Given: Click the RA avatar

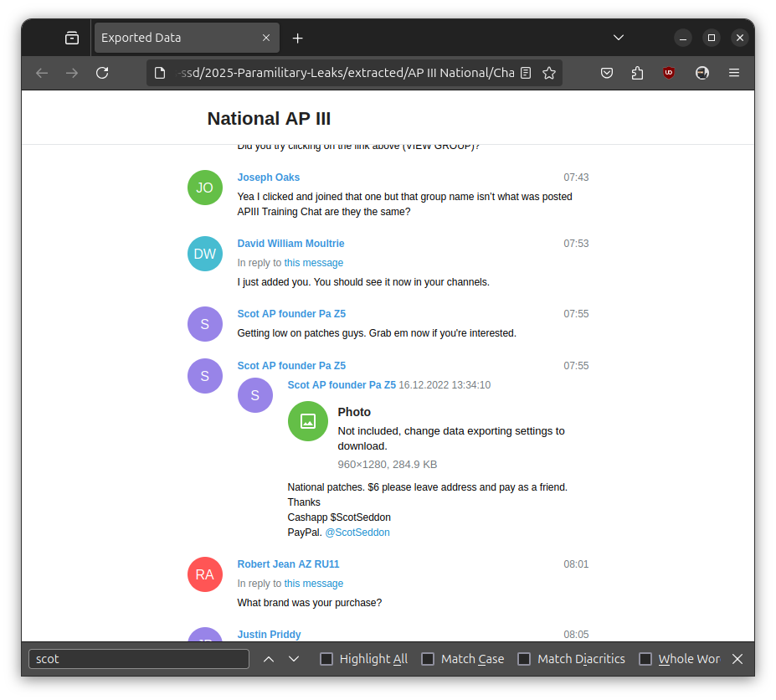Looking at the screenshot, I should click(205, 574).
